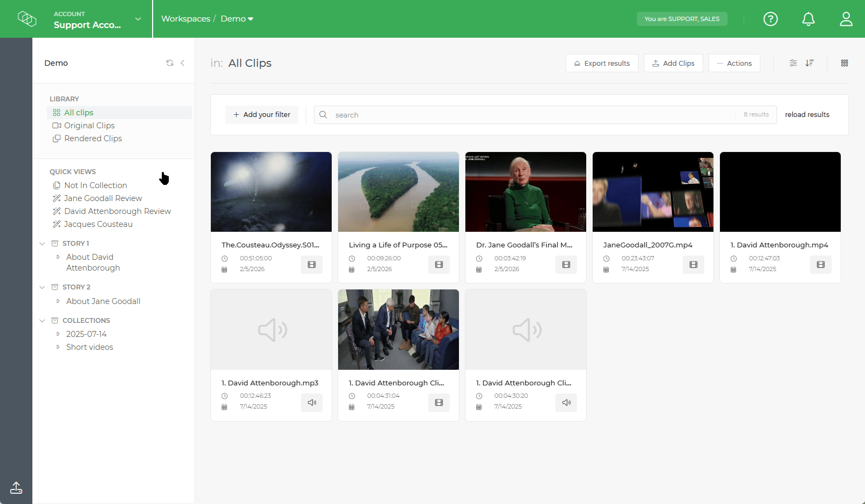The height and width of the screenshot is (504, 865).
Task: Refresh the Demo workspace using the refresh icon
Action: [170, 63]
